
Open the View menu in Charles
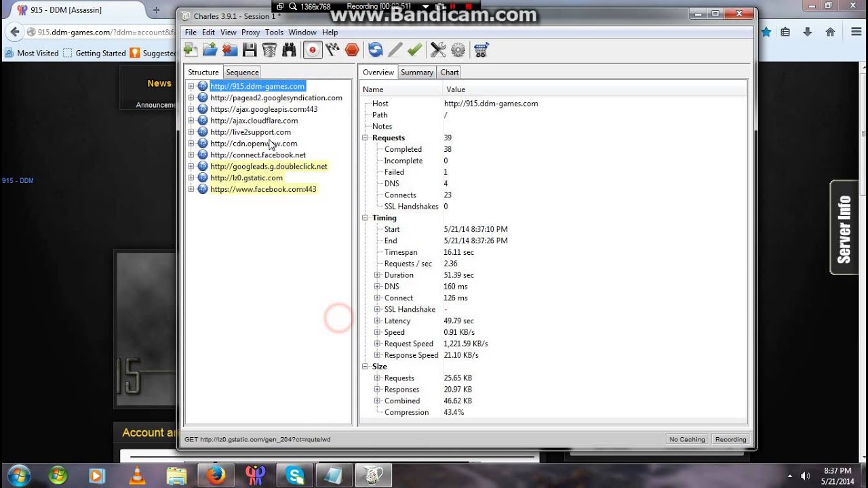229,32
